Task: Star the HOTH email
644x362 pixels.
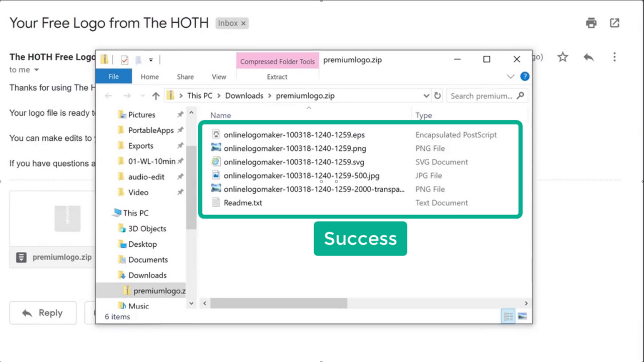Action: (x=562, y=57)
